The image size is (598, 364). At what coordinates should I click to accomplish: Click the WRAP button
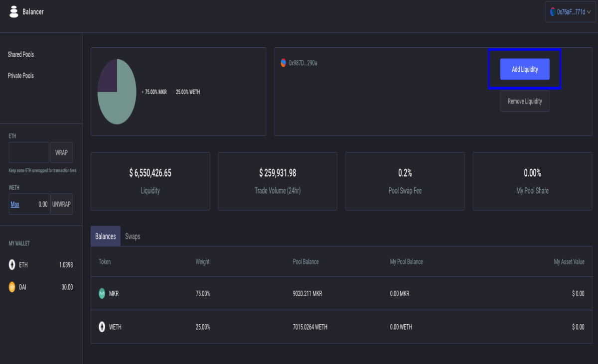(61, 152)
